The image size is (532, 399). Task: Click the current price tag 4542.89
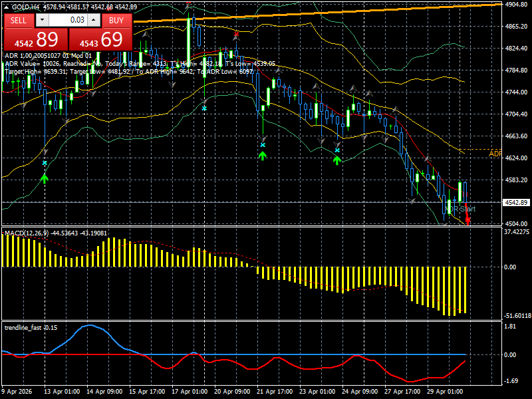click(516, 203)
